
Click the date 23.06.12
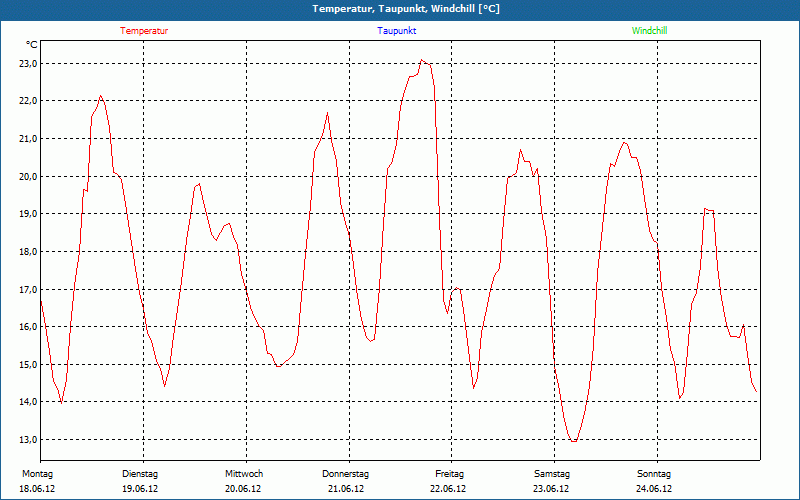tap(551, 489)
